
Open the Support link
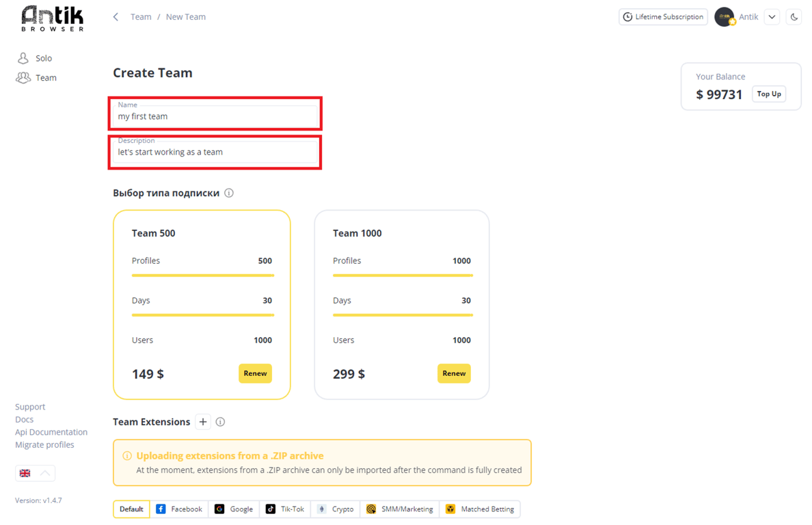click(30, 407)
